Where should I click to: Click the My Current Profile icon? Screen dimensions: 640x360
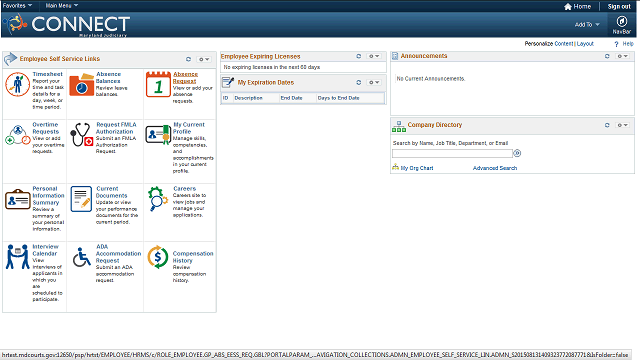pyautogui.click(x=158, y=135)
